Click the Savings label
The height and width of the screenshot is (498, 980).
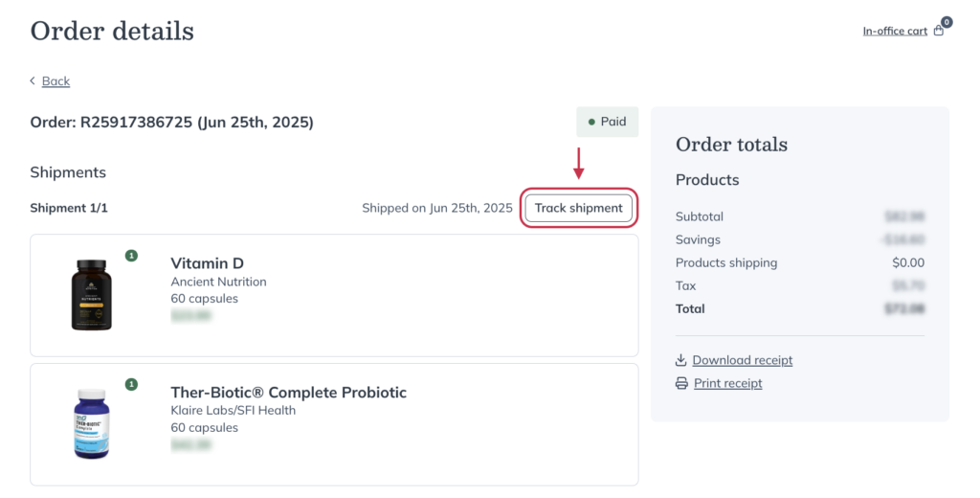pos(698,239)
